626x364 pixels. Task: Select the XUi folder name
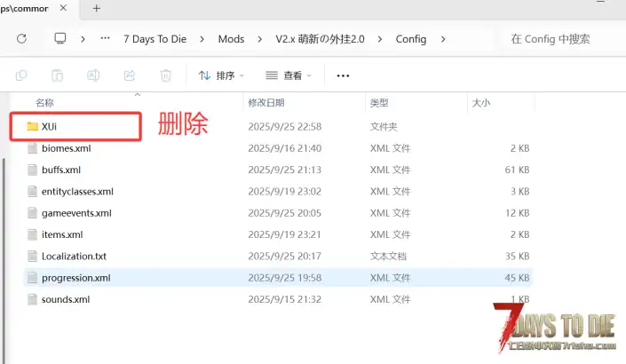coord(49,127)
